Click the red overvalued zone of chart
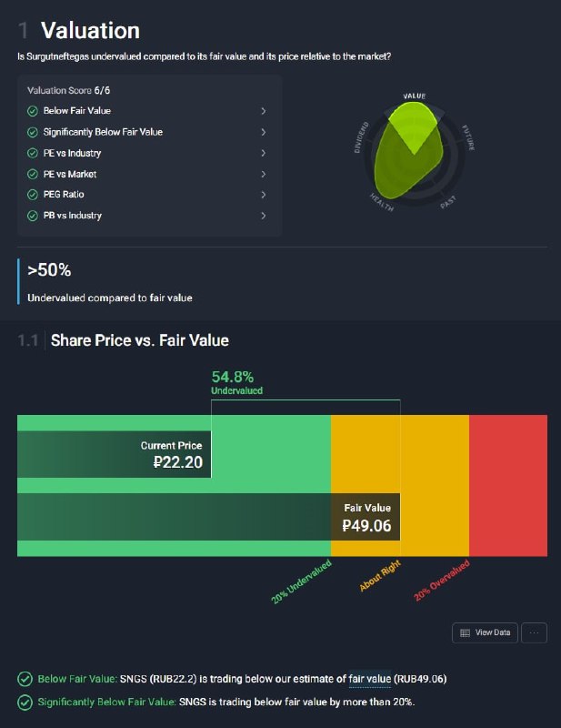Screen dimensions: 561x728 pos(508,486)
